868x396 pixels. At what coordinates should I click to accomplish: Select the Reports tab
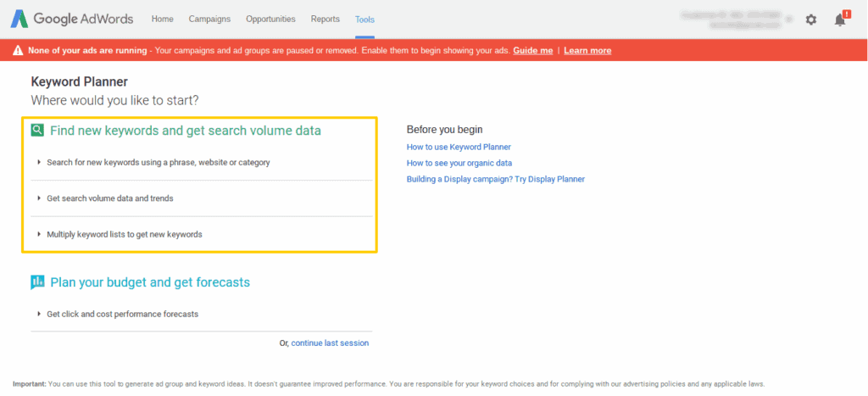pos(325,19)
